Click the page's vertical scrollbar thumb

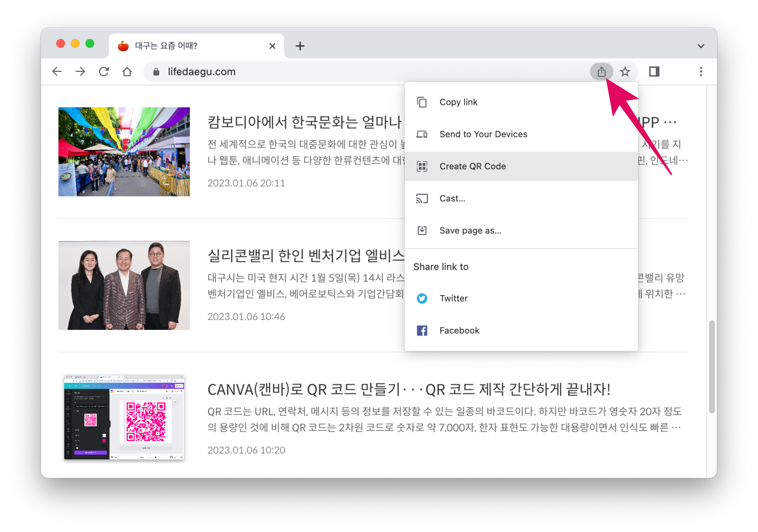coord(711,367)
